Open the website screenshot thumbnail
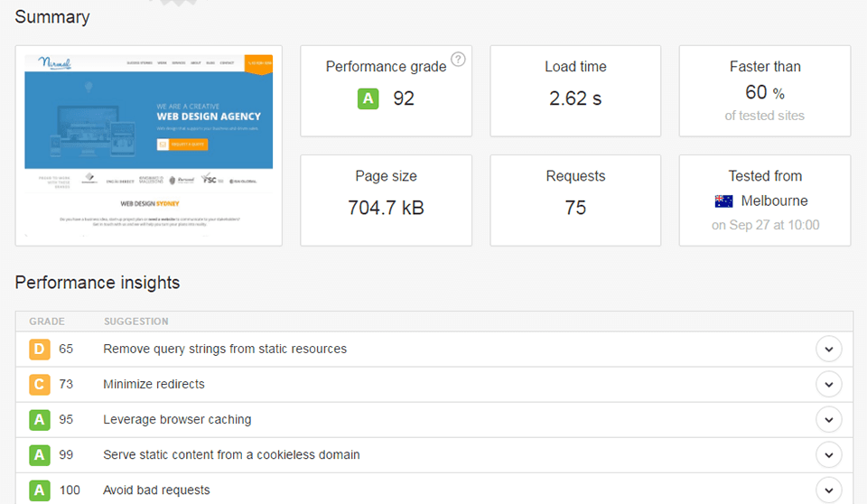 149,145
